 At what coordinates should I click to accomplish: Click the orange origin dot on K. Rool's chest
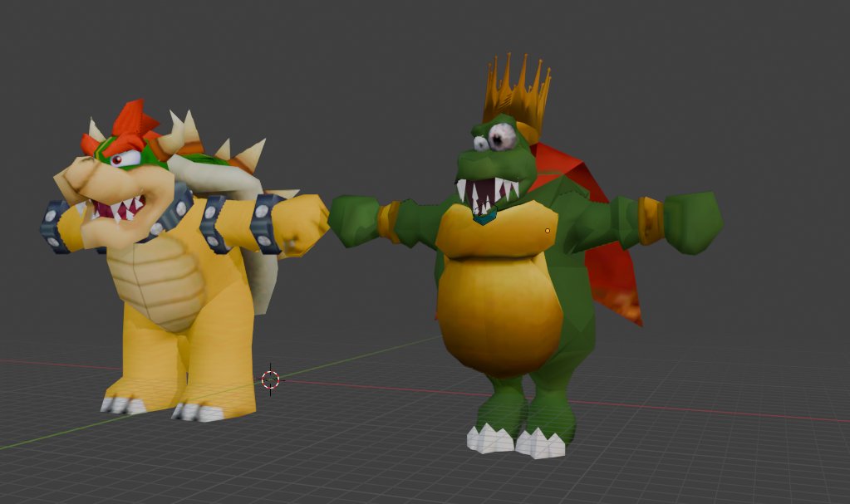click(x=548, y=231)
